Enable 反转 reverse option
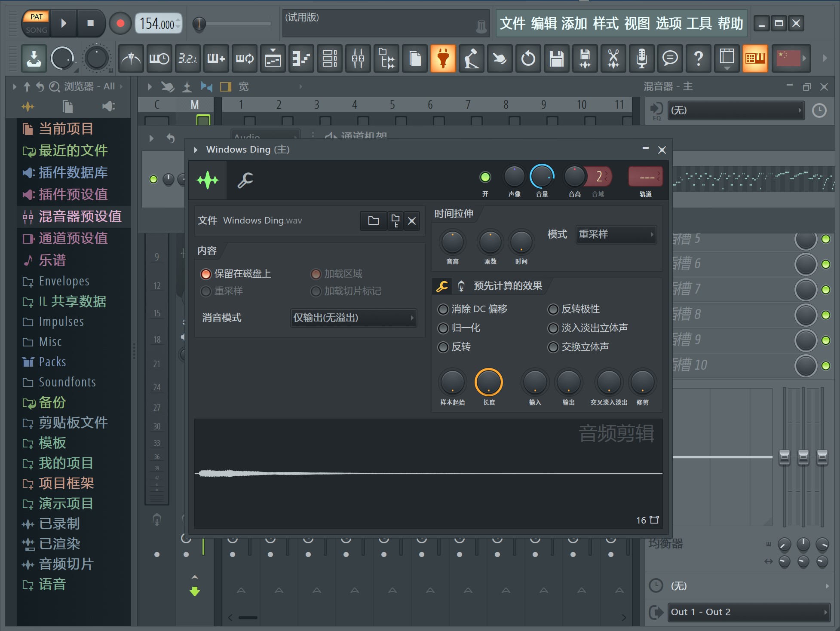This screenshot has height=631, width=840. click(x=454, y=347)
